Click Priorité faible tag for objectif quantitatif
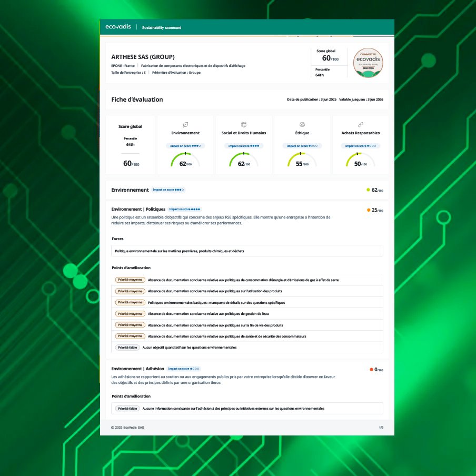 pos(127,348)
